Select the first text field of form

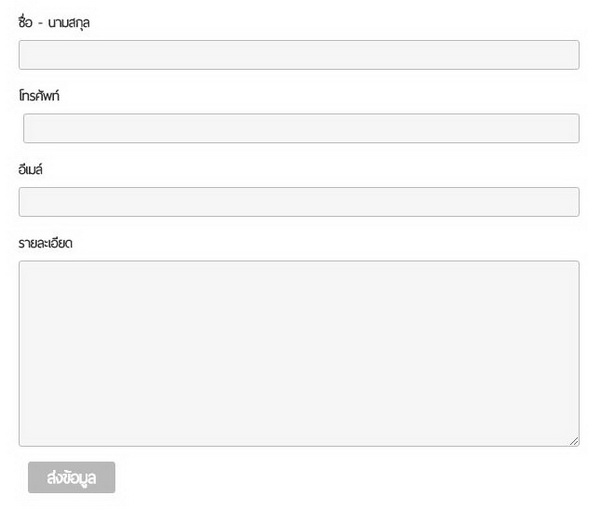299,55
